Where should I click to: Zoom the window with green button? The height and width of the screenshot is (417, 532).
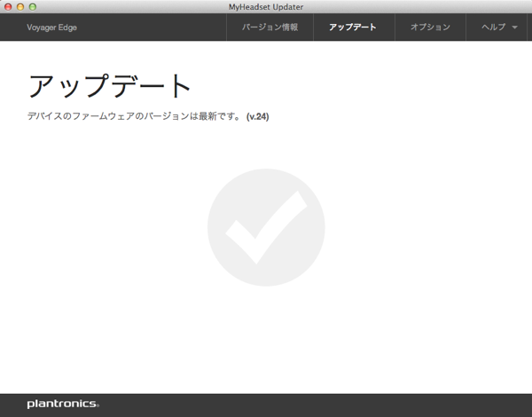33,7
